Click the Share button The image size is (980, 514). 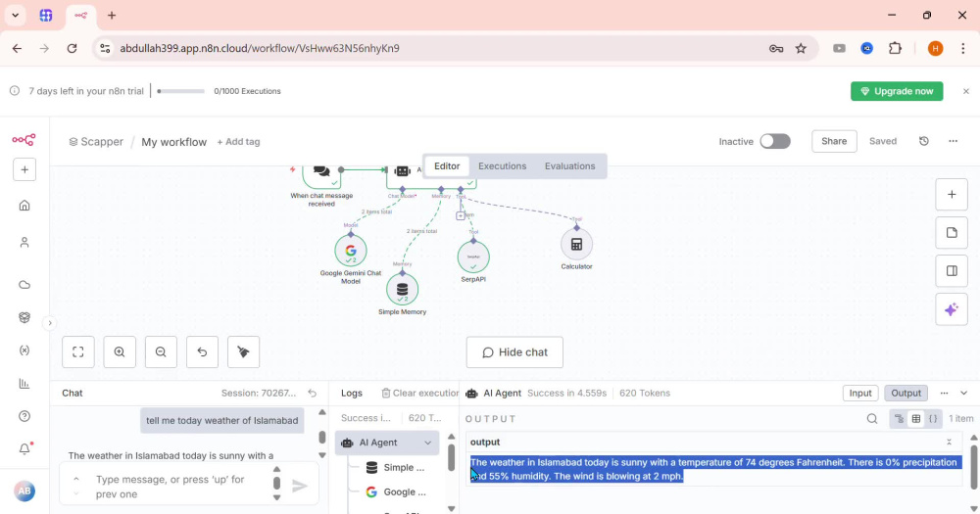pos(834,141)
